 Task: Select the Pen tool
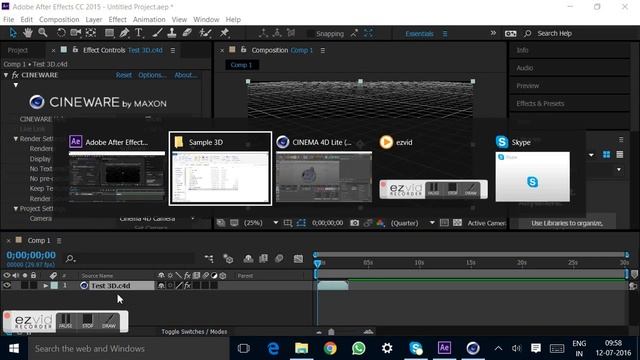click(124, 33)
